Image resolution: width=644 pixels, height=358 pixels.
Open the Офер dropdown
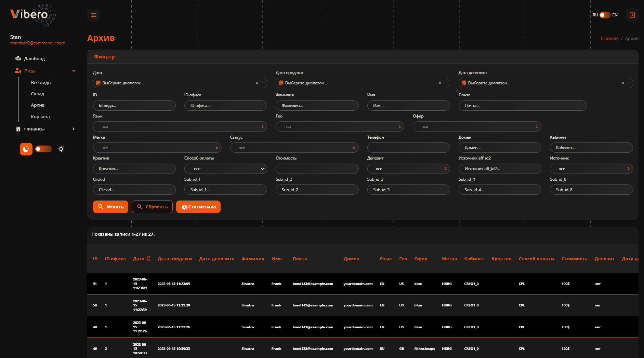pyautogui.click(x=477, y=127)
